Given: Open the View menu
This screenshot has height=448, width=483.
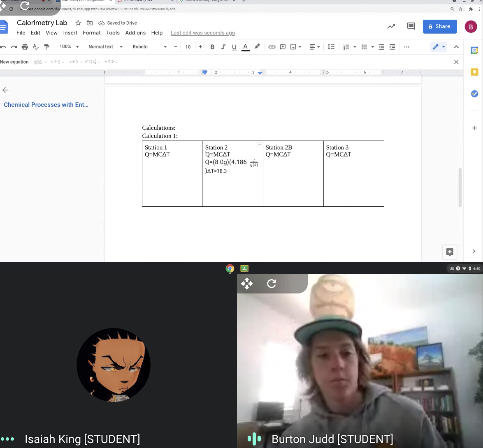Looking at the screenshot, I should pyautogui.click(x=51, y=32).
